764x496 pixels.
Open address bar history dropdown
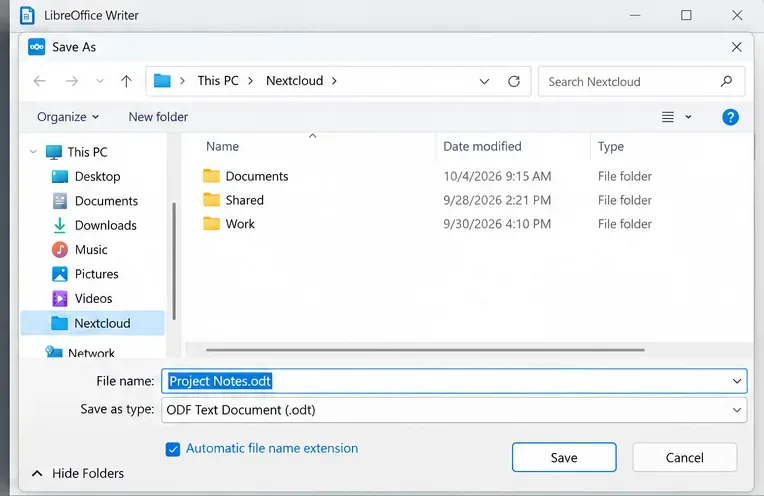(484, 81)
